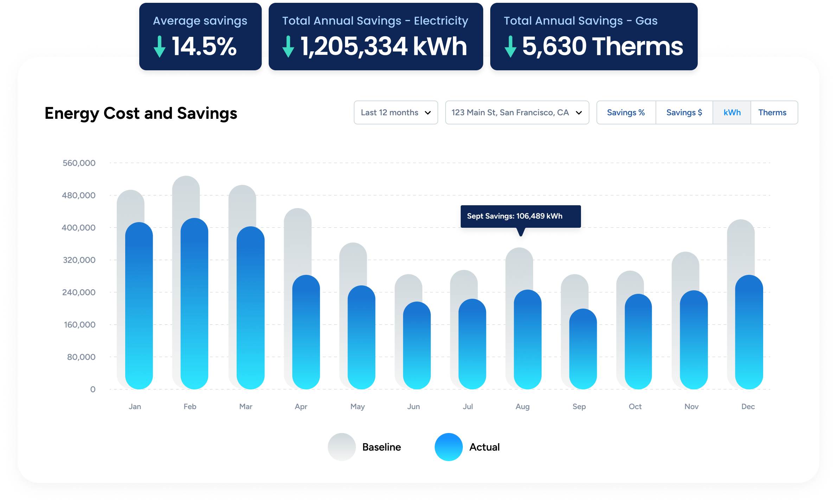
Task: Click the 400,000 axis value
Action: click(79, 228)
